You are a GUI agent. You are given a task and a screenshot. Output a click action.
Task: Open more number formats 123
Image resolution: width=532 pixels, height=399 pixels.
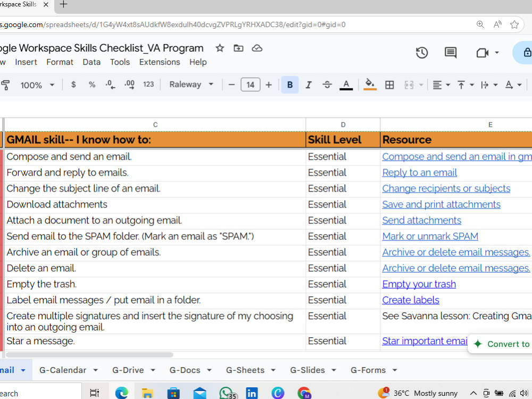coord(148,85)
